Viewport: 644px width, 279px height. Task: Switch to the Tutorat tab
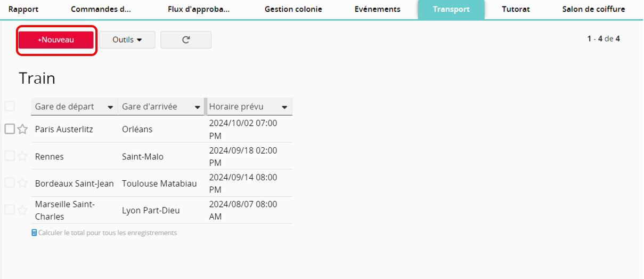coord(516,9)
